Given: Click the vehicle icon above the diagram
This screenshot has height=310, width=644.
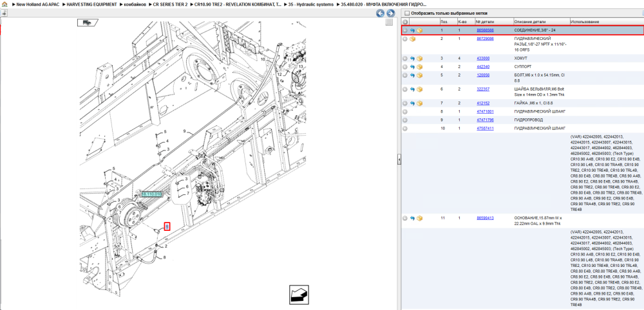Looking at the screenshot, I should (x=88, y=23).
